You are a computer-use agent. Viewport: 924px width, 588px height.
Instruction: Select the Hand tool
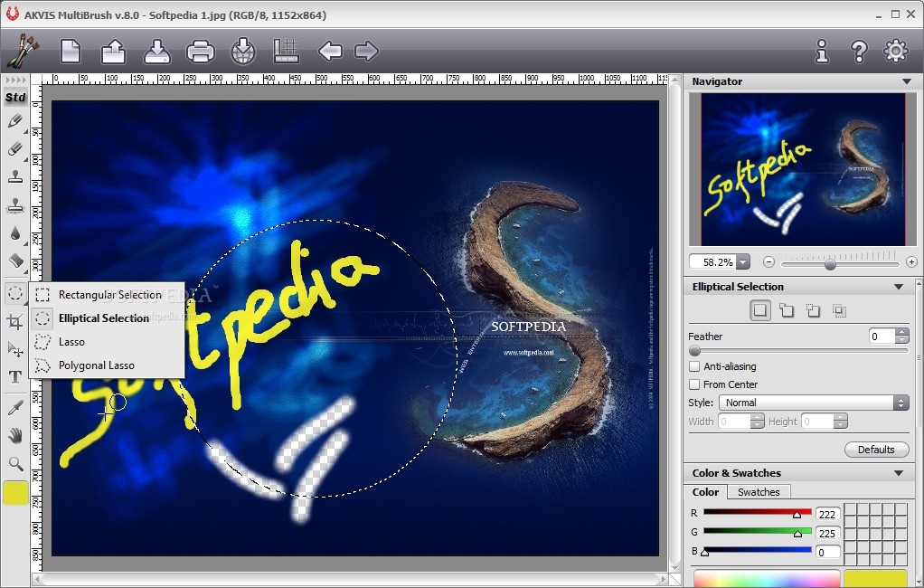15,436
